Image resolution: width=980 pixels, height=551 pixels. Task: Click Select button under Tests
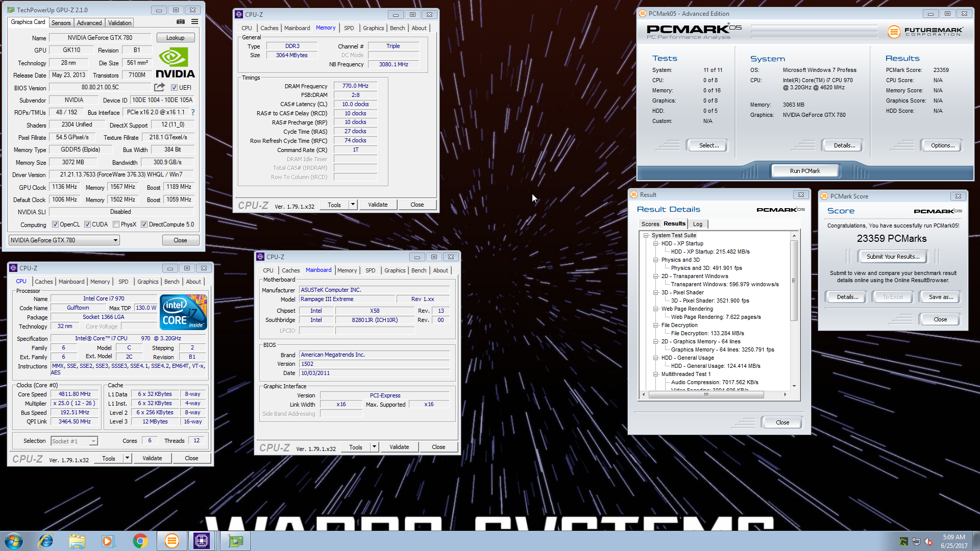(x=708, y=145)
